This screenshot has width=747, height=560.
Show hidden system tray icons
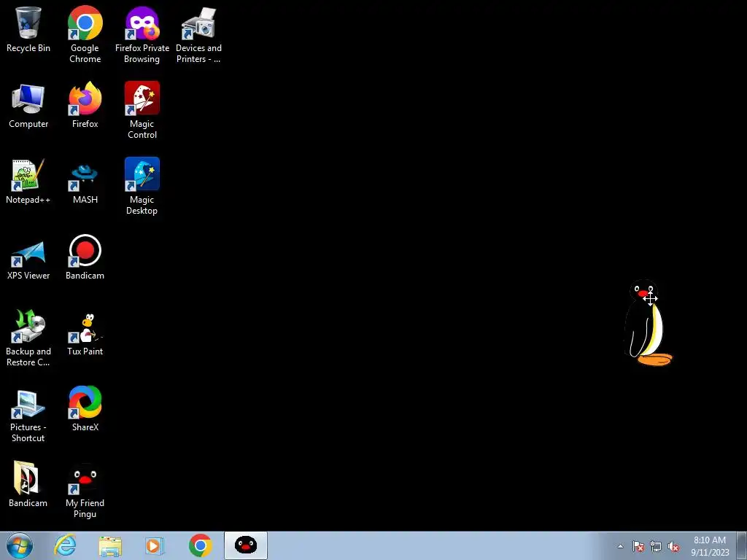coord(620,546)
